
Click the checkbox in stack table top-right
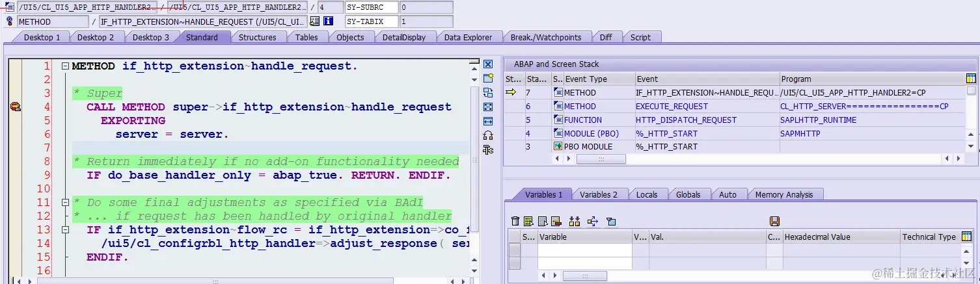(x=972, y=91)
